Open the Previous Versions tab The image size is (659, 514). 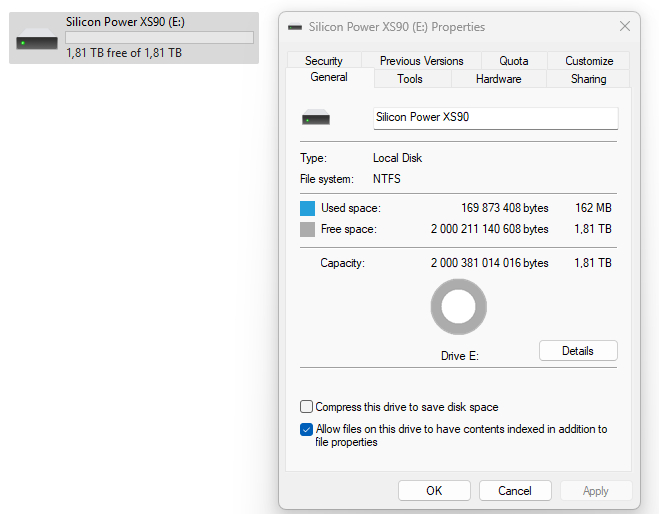421,61
